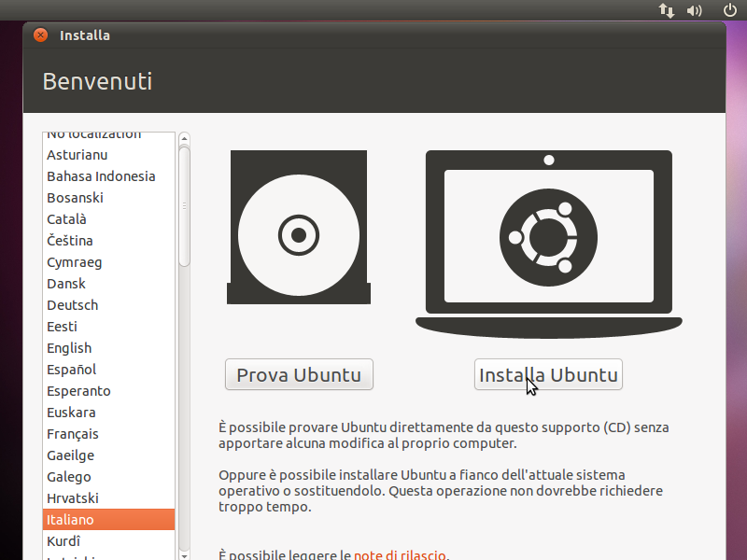Screen dimensions: 747x560
Task: Select Kurdî language
Action: pyautogui.click(x=108, y=540)
